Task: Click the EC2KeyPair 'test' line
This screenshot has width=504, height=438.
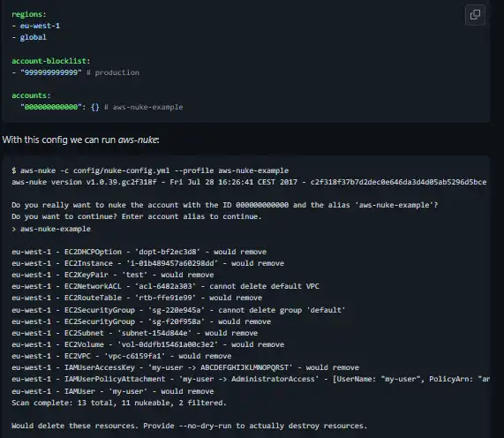Action: (113, 275)
